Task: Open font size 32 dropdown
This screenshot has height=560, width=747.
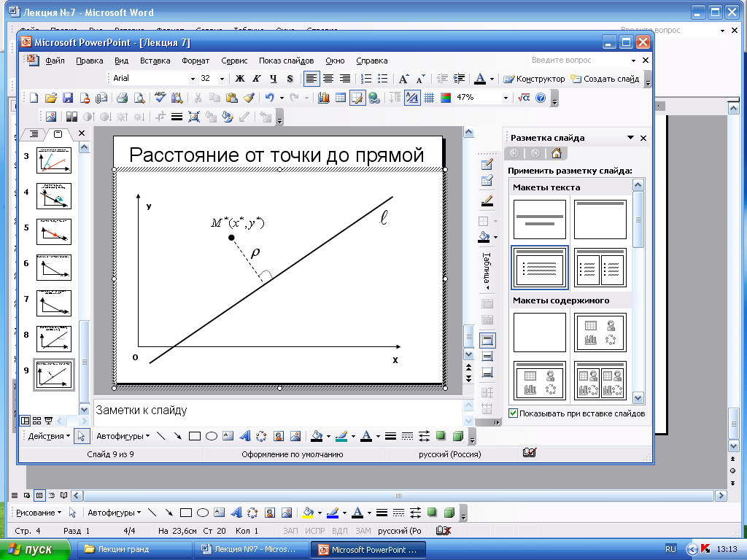Action: pos(222,79)
